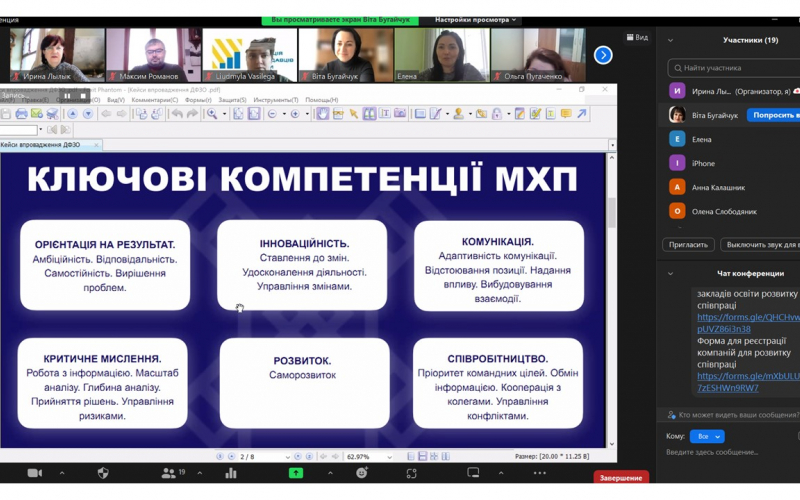Open the Вид(V) menu in PDF reader
The image size is (800, 500).
[x=116, y=100]
